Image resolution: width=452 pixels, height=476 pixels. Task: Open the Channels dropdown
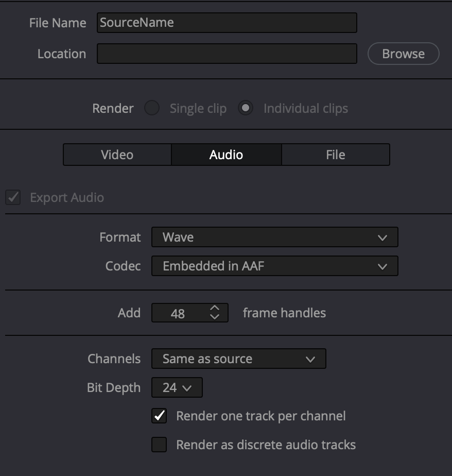point(238,359)
